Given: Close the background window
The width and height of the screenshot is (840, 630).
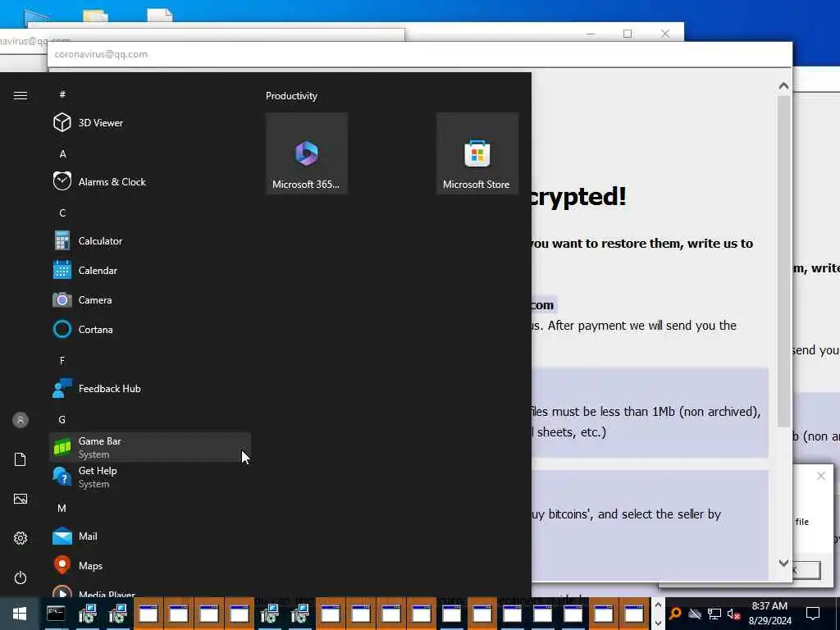Looking at the screenshot, I should pyautogui.click(x=664, y=34).
